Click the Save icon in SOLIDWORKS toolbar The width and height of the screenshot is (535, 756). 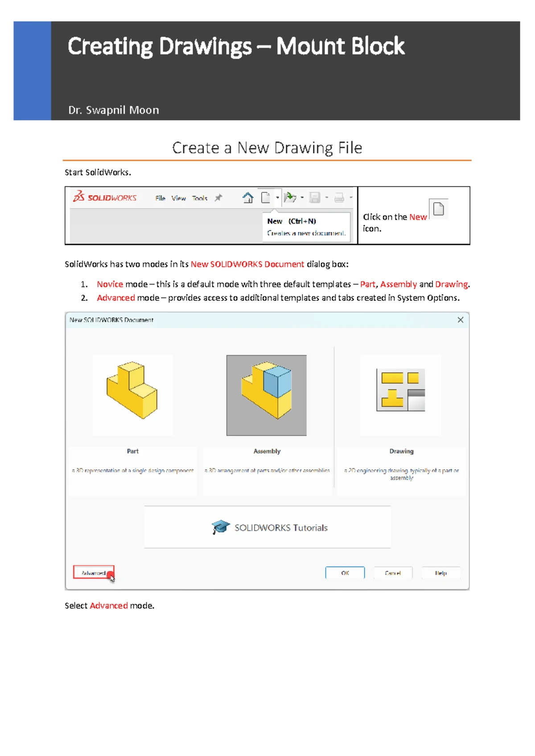click(315, 197)
